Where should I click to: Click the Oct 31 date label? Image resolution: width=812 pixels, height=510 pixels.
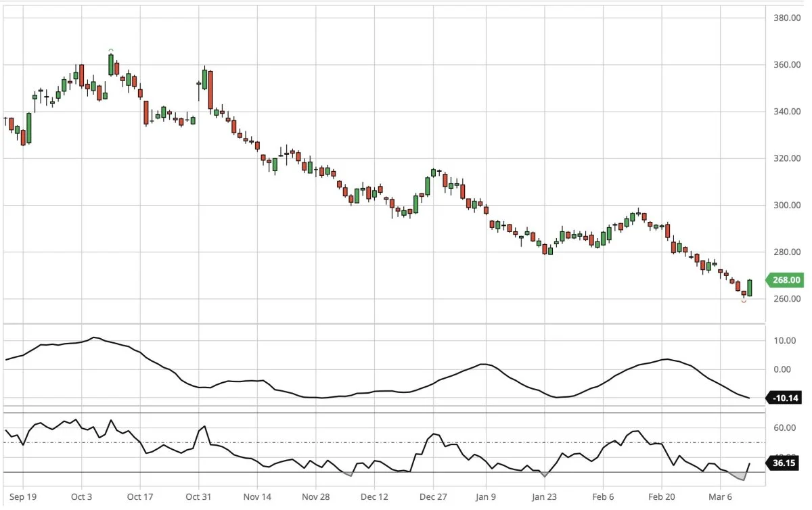tap(198, 496)
